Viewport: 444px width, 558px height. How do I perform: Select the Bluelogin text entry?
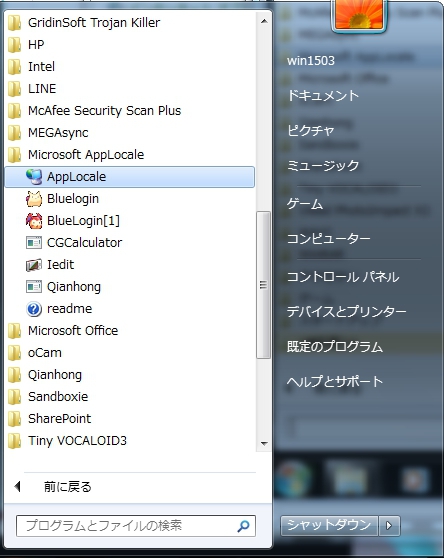73,199
